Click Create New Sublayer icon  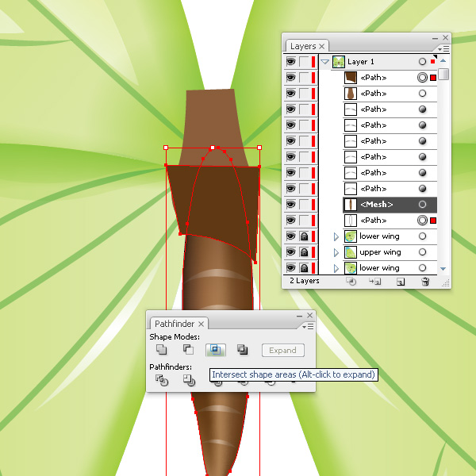[375, 282]
